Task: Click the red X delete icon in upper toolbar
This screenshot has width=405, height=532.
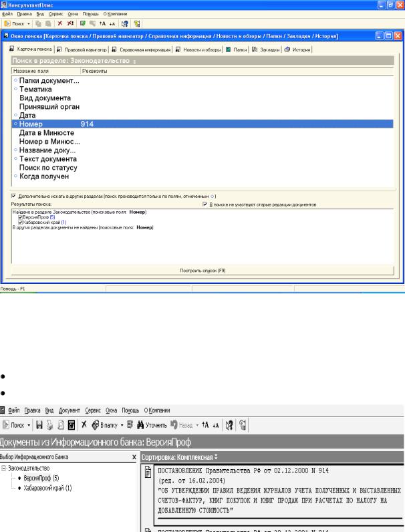Action: pyautogui.click(x=60, y=23)
